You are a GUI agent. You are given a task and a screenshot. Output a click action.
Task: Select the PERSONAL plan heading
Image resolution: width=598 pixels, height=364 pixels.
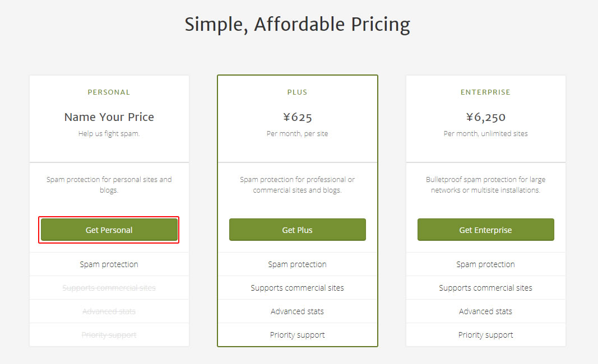(x=109, y=92)
